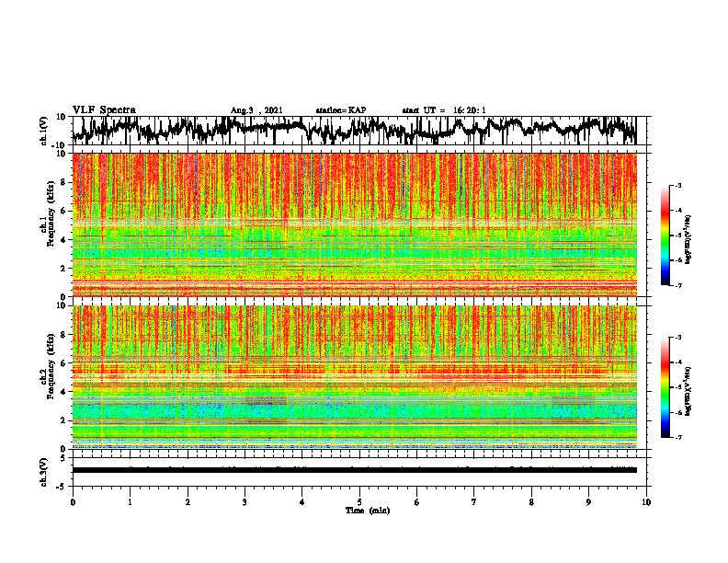This screenshot has width=728, height=563.
Task: Click the "VLF Spectra" plot title
Action: pyautogui.click(x=104, y=110)
